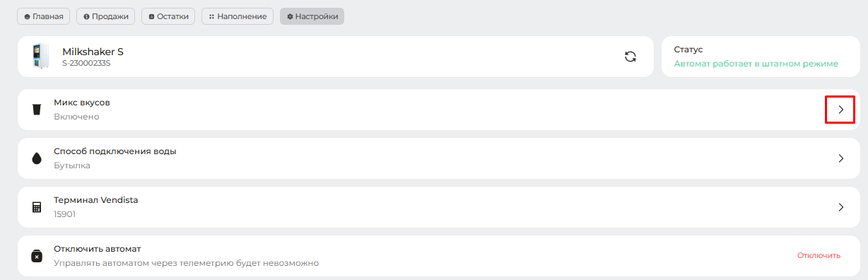
Task: Open the Остатки tab
Action: click(x=168, y=16)
